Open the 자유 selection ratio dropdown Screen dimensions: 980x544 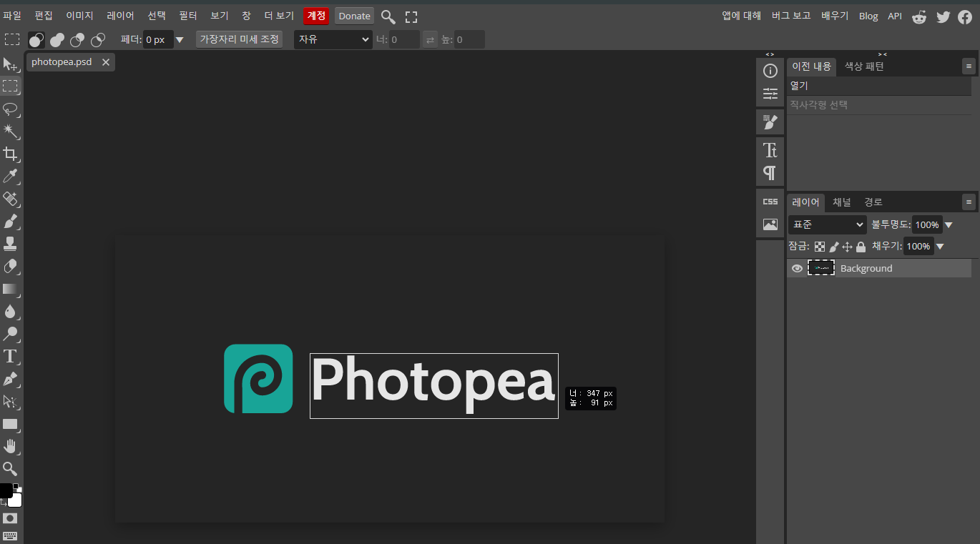tap(333, 40)
